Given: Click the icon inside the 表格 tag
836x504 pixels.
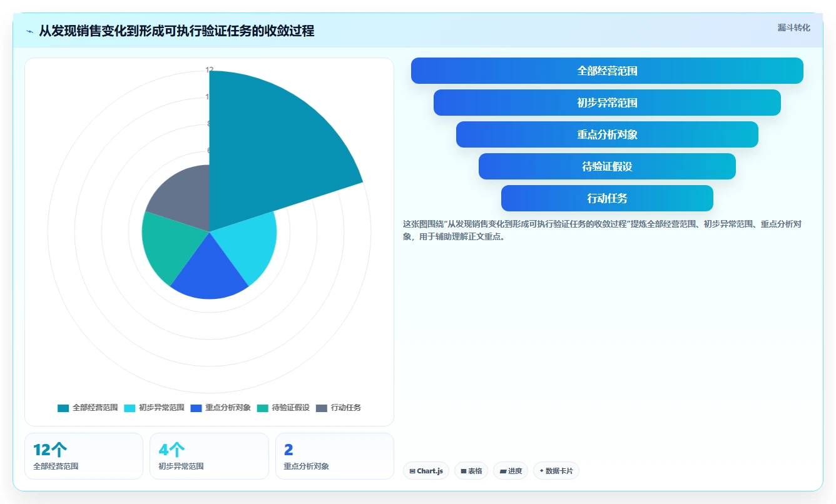Looking at the screenshot, I should [464, 471].
